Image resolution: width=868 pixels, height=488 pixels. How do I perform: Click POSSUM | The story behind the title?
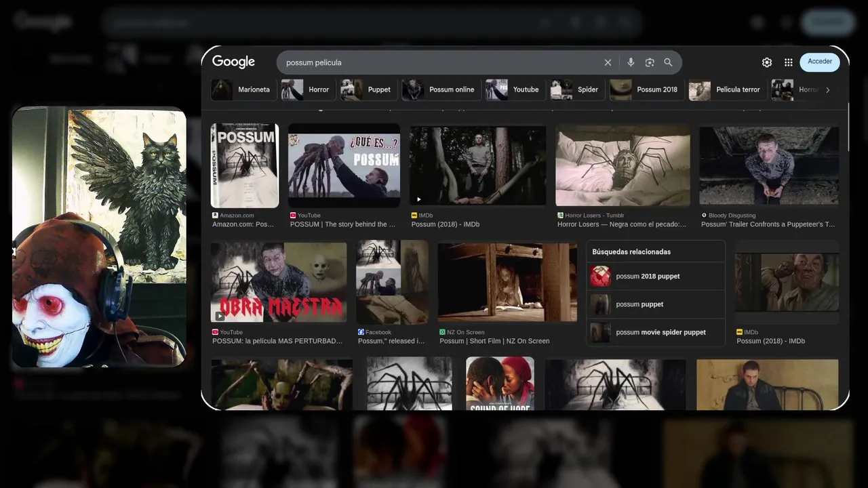point(342,224)
